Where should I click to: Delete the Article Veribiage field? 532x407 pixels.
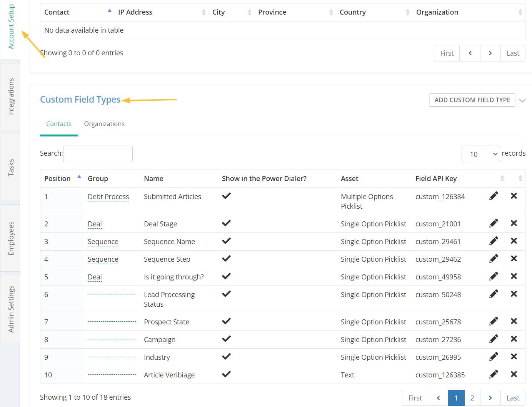(514, 374)
